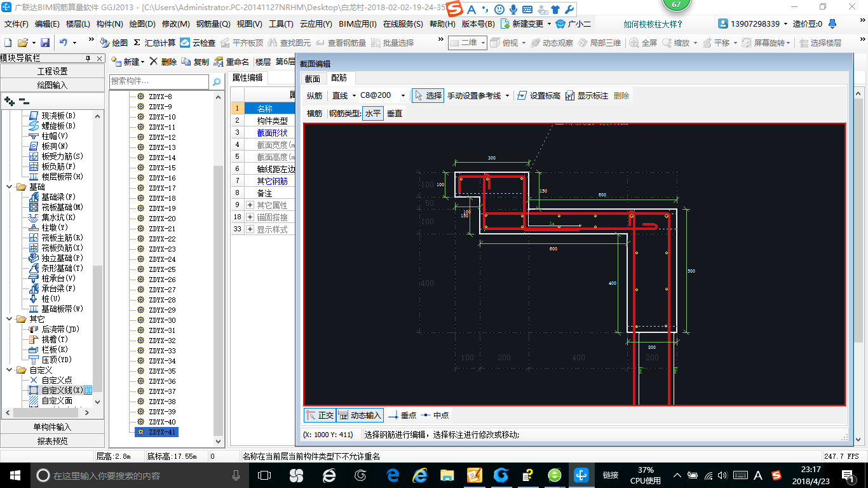The height and width of the screenshot is (488, 868).
Task: Select 自定义线(X) in tree
Action: (62, 390)
